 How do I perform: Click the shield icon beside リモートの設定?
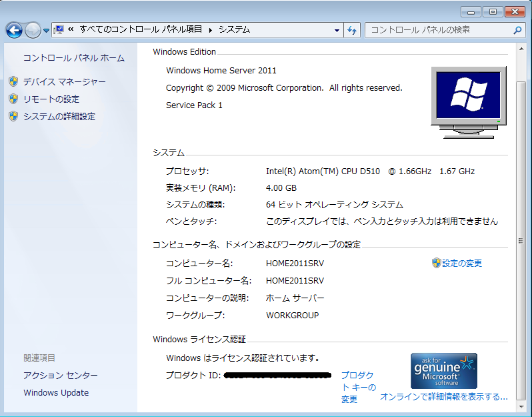13,99
